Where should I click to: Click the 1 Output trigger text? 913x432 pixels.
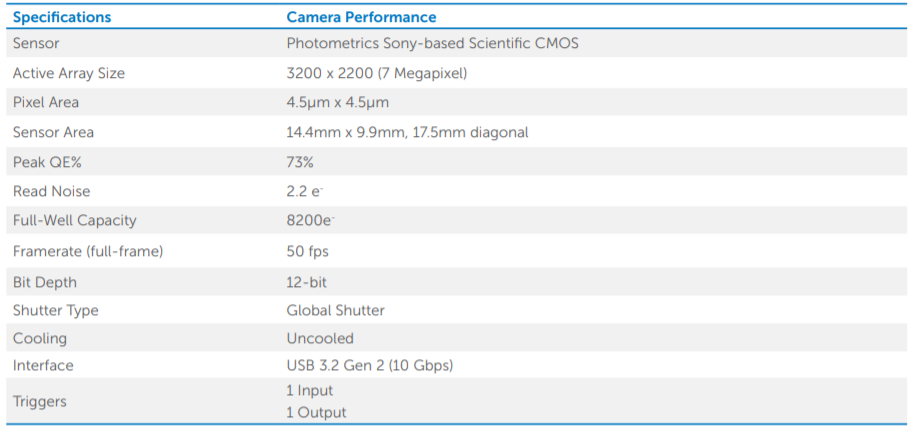coord(316,413)
